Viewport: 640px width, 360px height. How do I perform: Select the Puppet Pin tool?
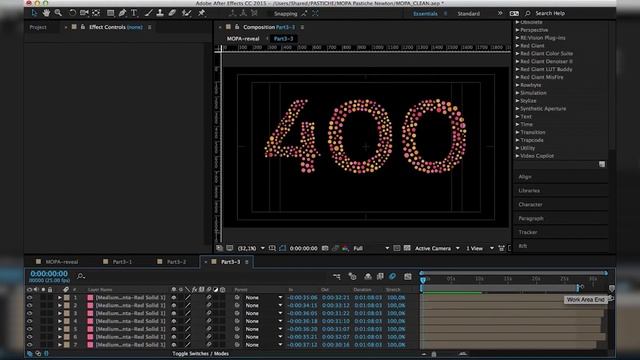pyautogui.click(x=202, y=13)
